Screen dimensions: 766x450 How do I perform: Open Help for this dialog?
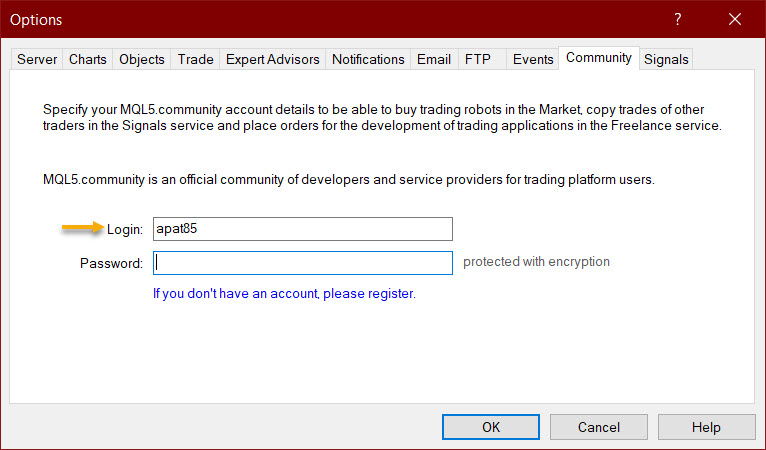point(706,427)
